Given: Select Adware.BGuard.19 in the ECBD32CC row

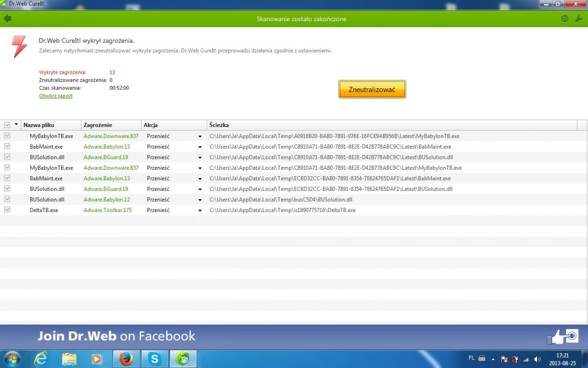Looking at the screenshot, I should 106,188.
